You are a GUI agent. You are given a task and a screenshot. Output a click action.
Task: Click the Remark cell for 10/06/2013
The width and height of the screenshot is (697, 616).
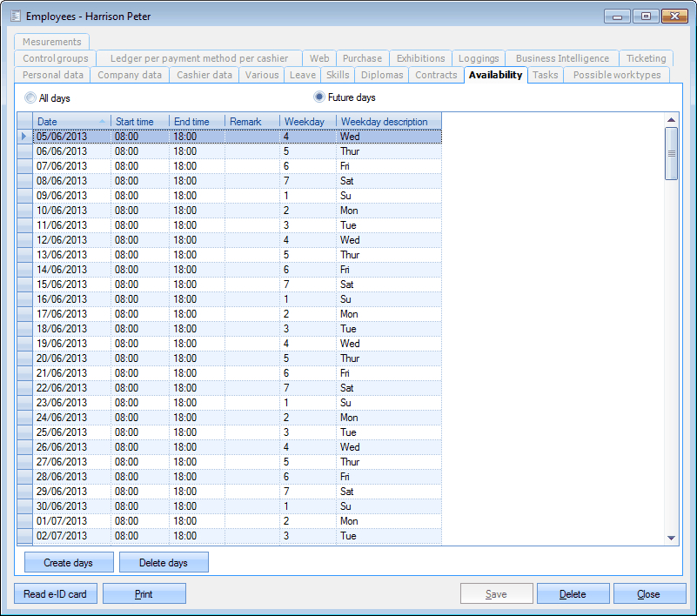point(252,211)
